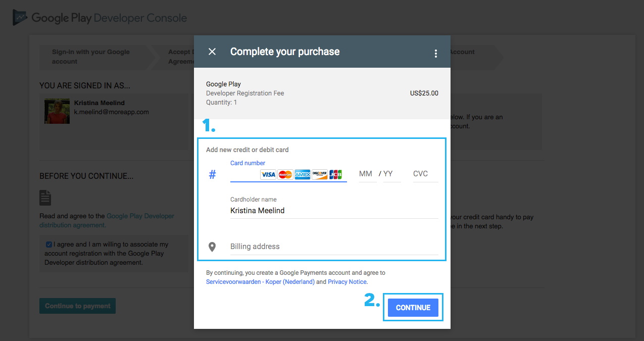
Task: Toggle the distribution agreement checkbox
Action: [48, 245]
